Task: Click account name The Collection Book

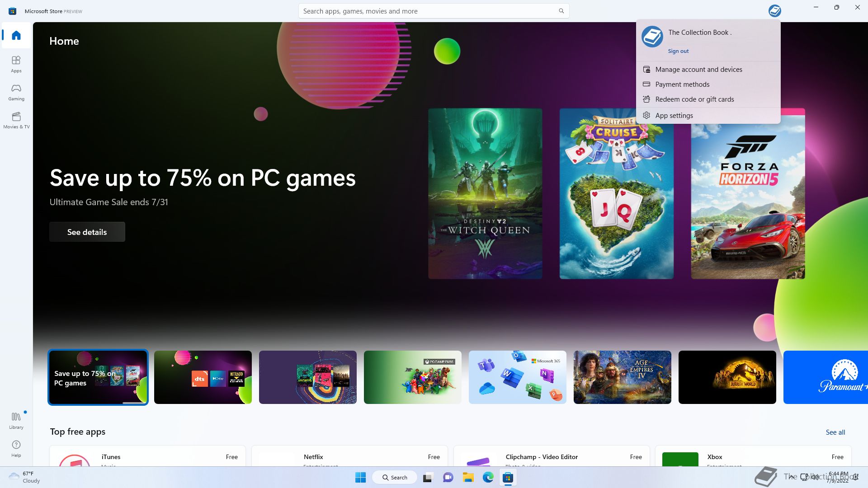Action: 700,33
